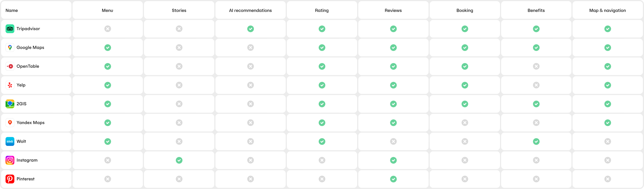
Task: Toggle Tripadvisor's AI recommendations checkmark
Action: [x=250, y=29]
